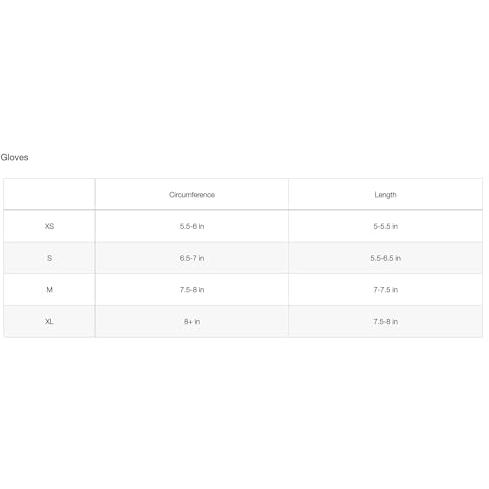Click the XL size row label
Viewport: 489px width, 489px height.
(x=49, y=321)
